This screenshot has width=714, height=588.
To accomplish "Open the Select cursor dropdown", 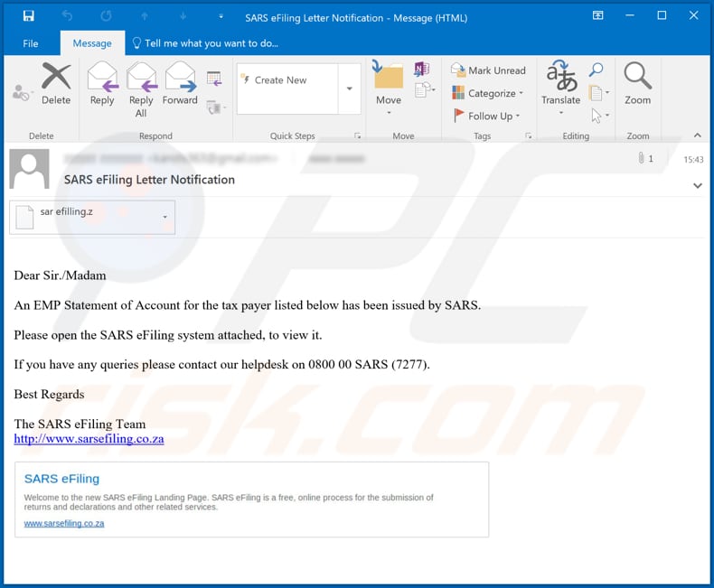I will [x=600, y=116].
